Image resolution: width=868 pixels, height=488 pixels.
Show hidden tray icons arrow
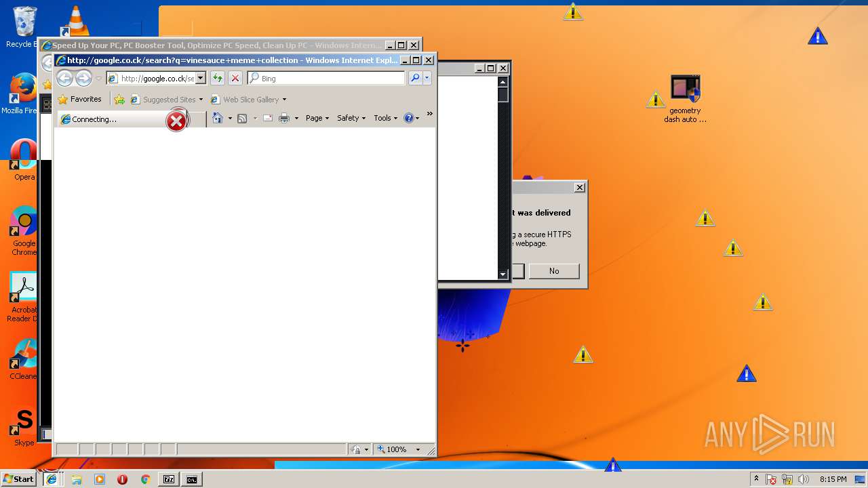[756, 479]
